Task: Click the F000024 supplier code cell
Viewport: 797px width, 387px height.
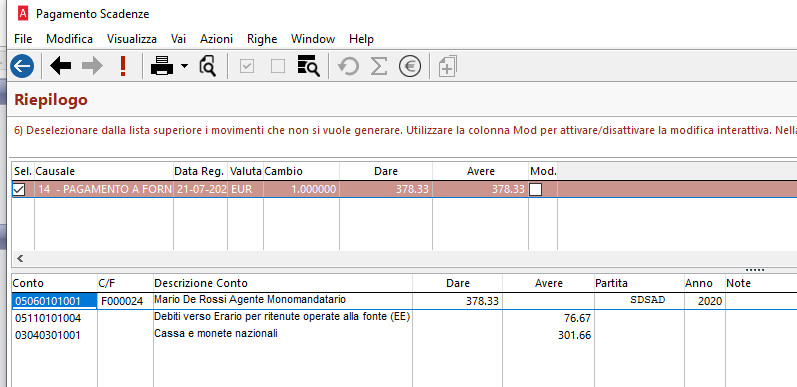Action: click(125, 301)
